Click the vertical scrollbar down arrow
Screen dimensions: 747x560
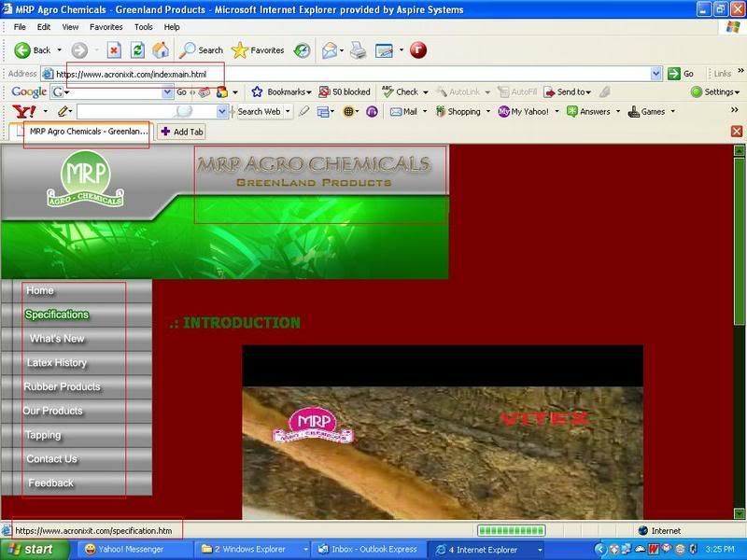[739, 513]
